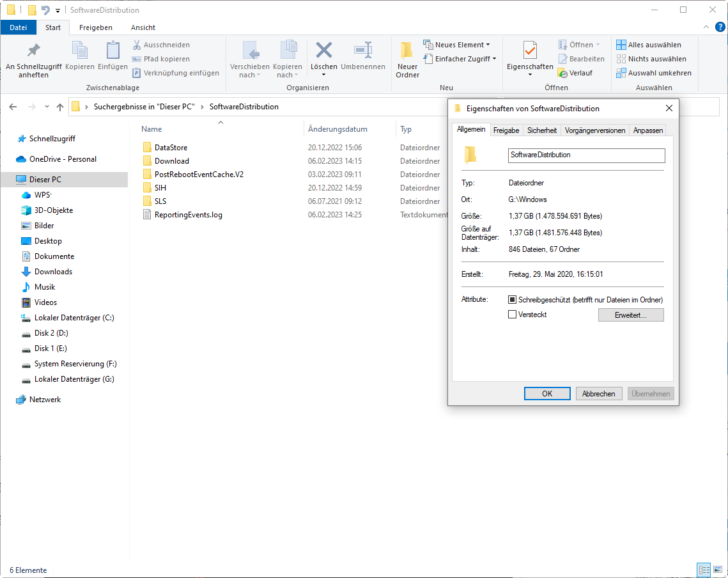The image size is (728, 578).
Task: Click Alles auswählen in ribbon
Action: (649, 45)
